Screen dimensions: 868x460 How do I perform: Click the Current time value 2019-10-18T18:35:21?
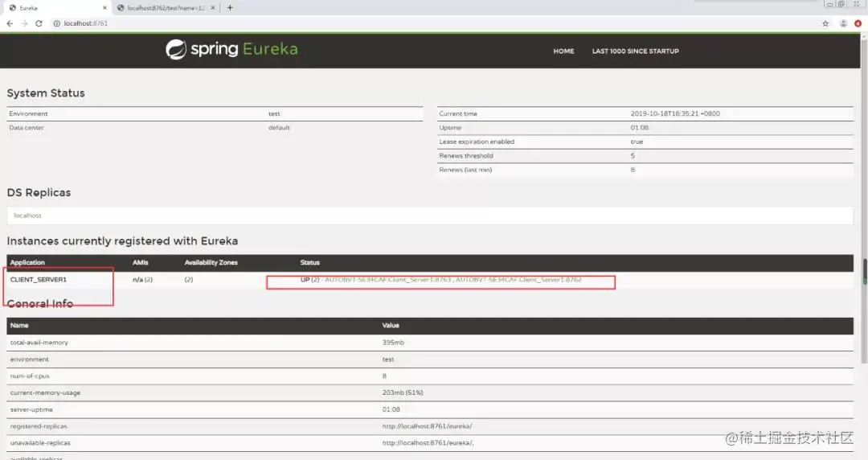675,113
